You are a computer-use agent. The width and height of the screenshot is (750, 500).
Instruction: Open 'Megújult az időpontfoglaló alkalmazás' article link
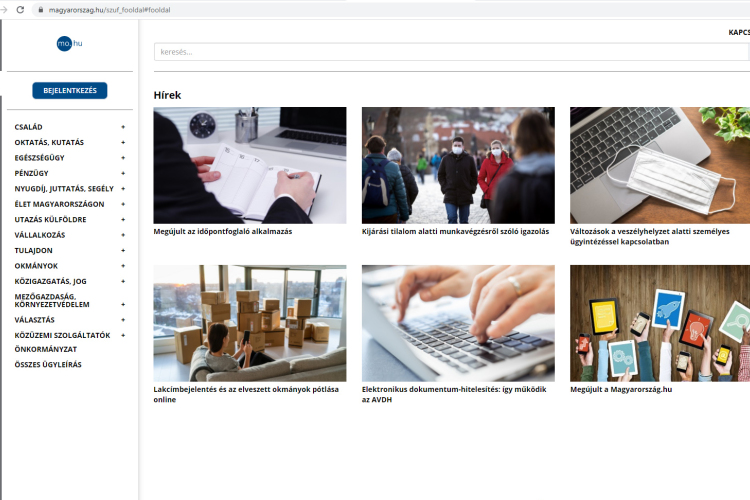223,231
